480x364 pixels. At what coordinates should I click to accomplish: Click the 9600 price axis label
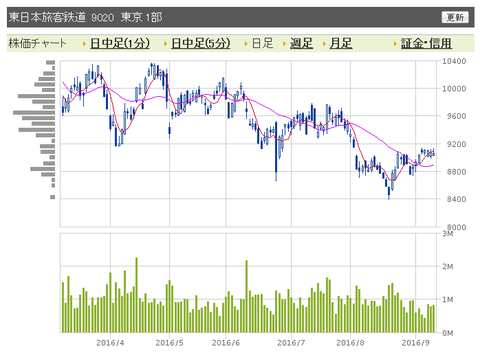(x=456, y=116)
